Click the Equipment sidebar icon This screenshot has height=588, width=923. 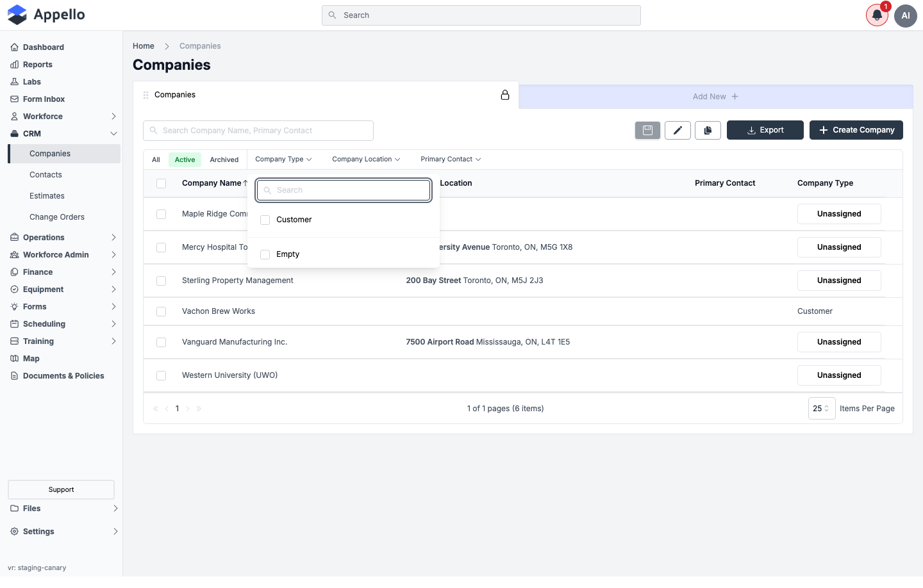14,290
